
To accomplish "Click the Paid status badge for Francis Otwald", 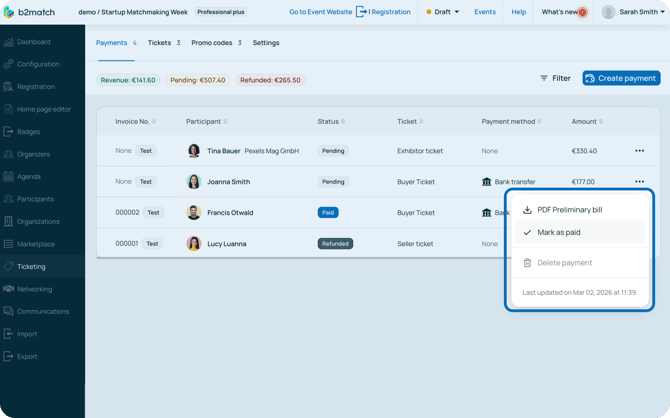I will click(328, 213).
